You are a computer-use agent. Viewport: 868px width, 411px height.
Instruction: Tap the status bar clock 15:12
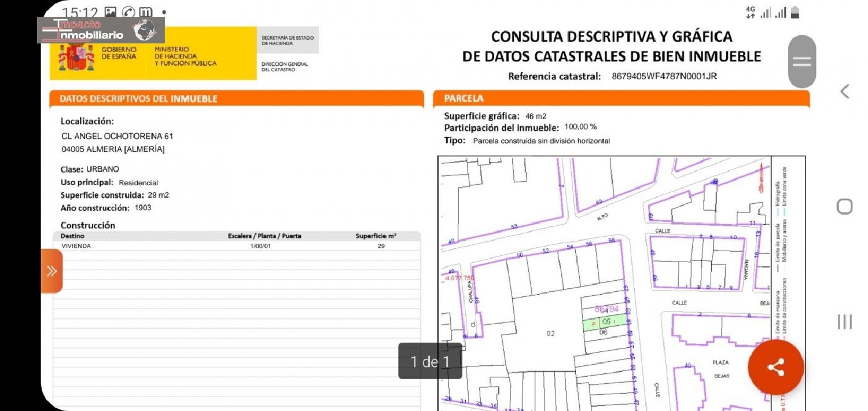[x=81, y=13]
